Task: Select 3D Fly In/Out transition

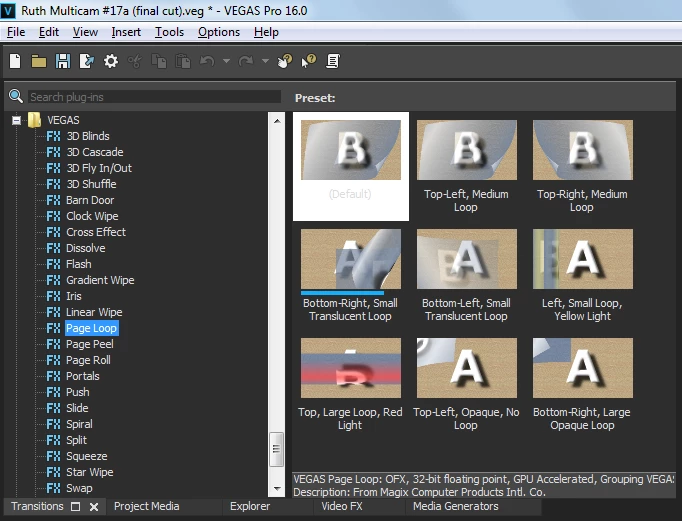Action: pos(99,168)
